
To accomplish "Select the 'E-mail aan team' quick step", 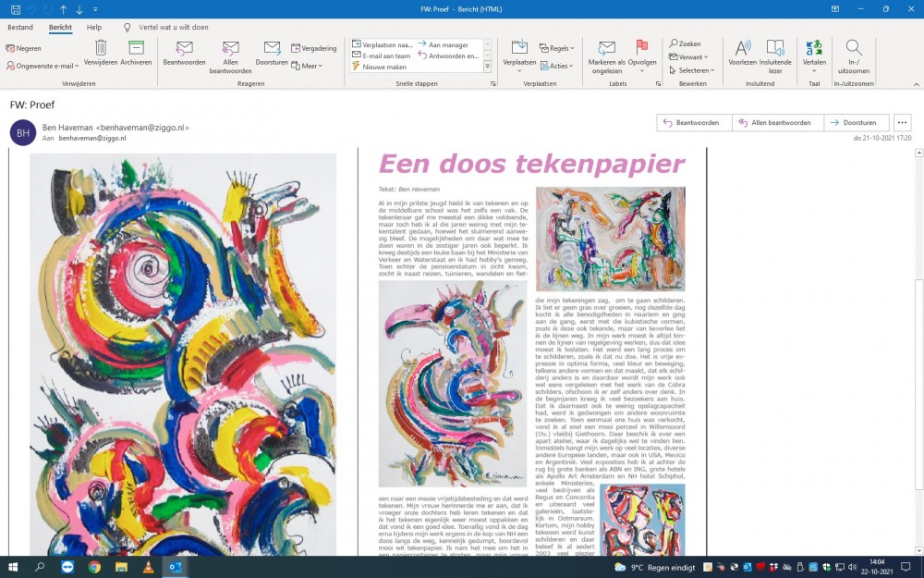I will click(382, 55).
